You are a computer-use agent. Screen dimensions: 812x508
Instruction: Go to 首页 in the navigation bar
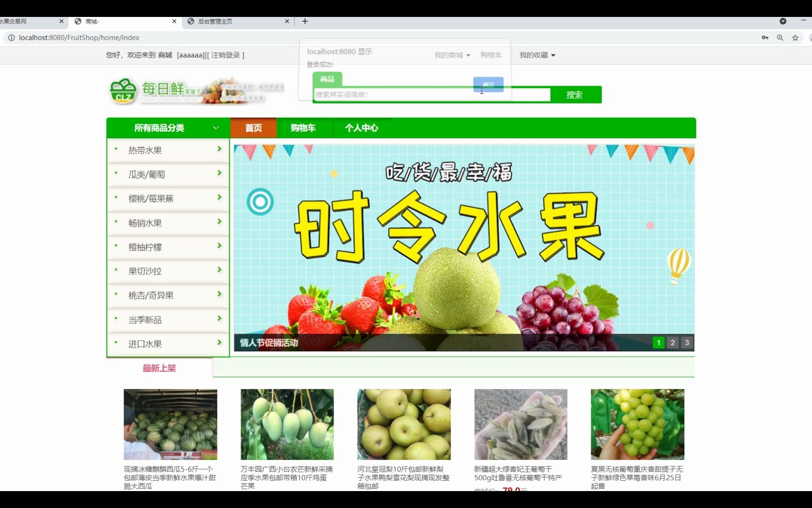pyautogui.click(x=254, y=128)
